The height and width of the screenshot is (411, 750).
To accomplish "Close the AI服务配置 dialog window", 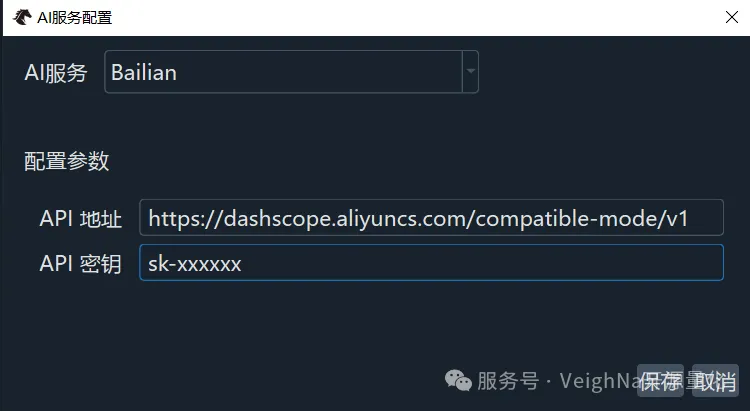I will [x=731, y=18].
